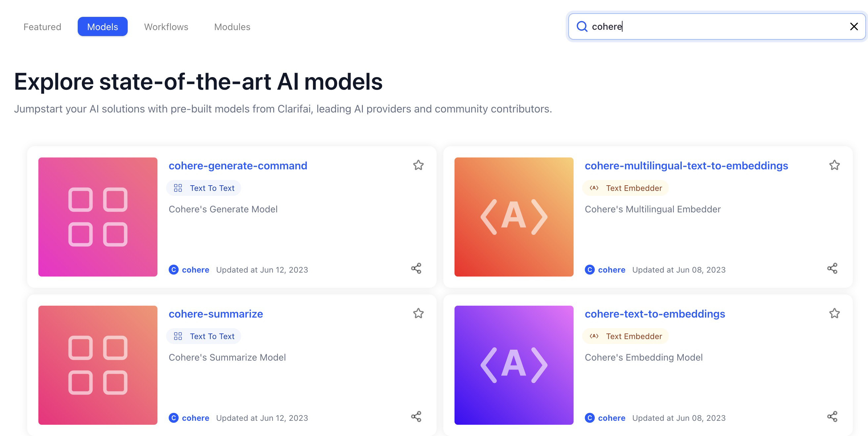This screenshot has width=868, height=436.
Task: Share the cohere-text-to-embeddings model
Action: coord(832,417)
